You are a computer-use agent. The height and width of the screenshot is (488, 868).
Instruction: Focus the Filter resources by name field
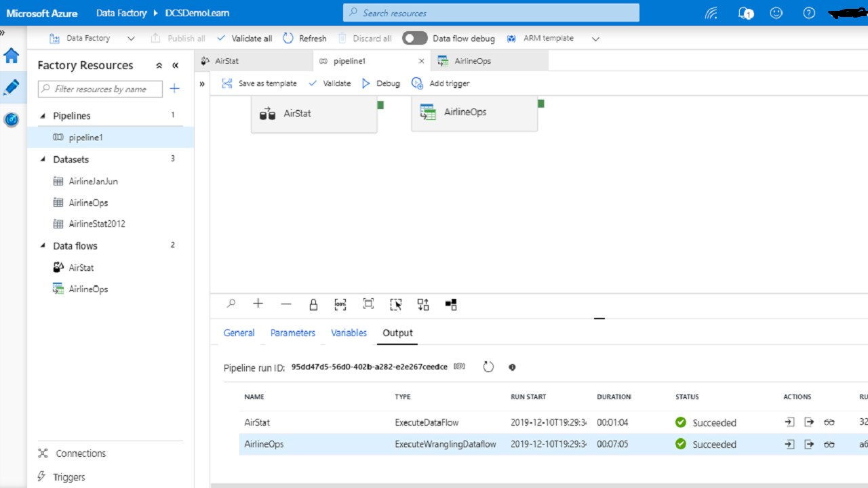100,89
